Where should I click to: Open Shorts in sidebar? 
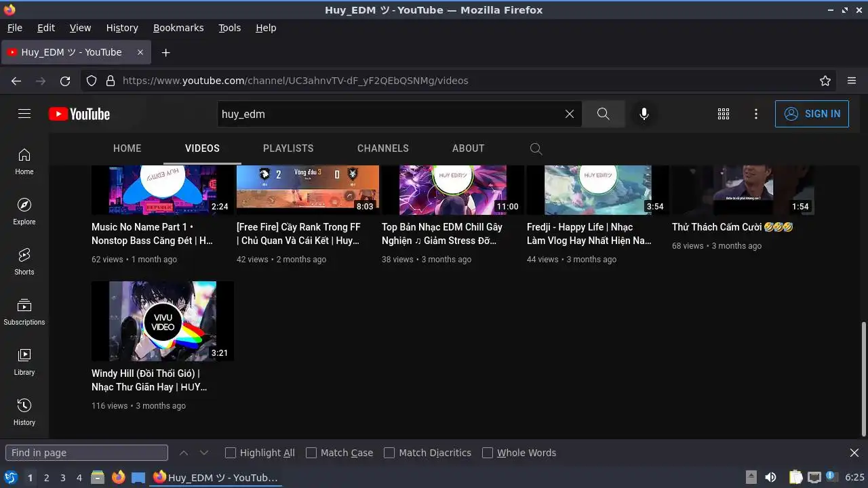point(24,262)
